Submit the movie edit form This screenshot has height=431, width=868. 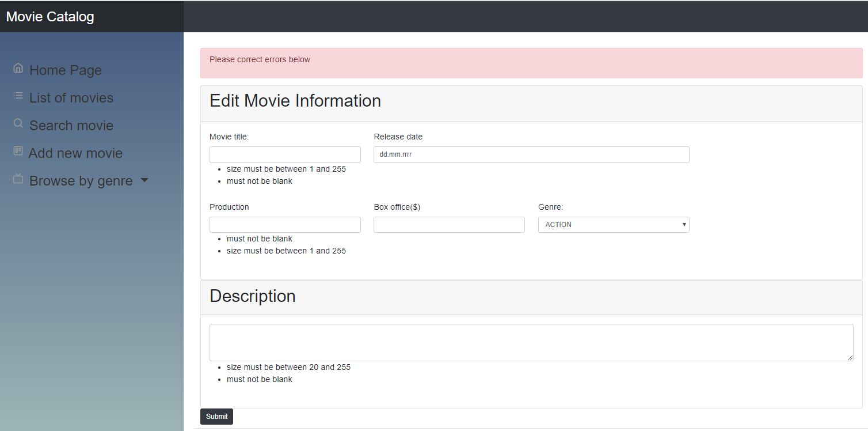click(216, 417)
